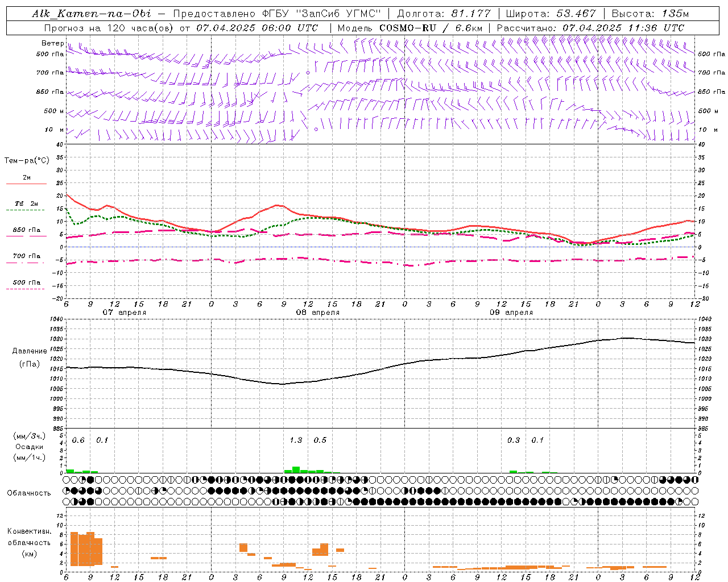The height and width of the screenshot is (582, 728).
Task: Click the 2м red line legend sample
Action: [x=26, y=184]
